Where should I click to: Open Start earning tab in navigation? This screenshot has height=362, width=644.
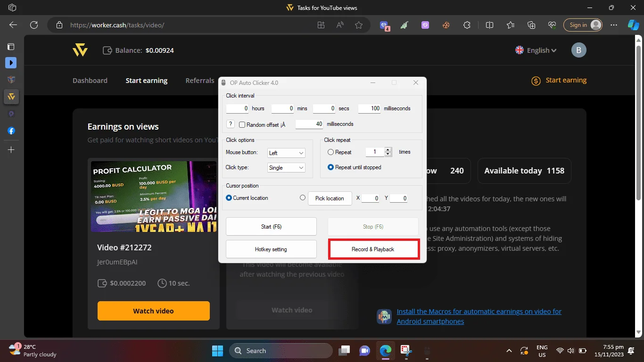[147, 81]
